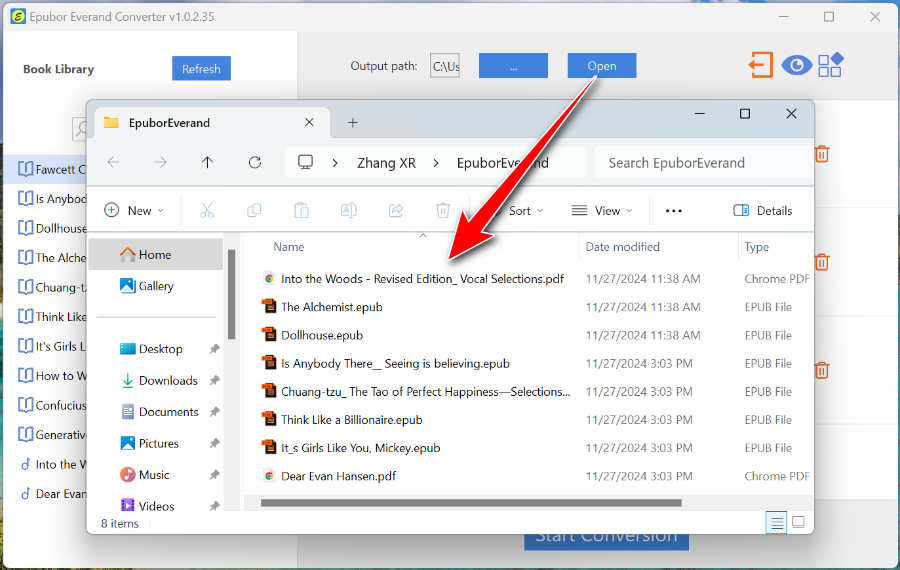Select the Into the W audio item
This screenshot has height=570, width=900.
click(x=46, y=464)
